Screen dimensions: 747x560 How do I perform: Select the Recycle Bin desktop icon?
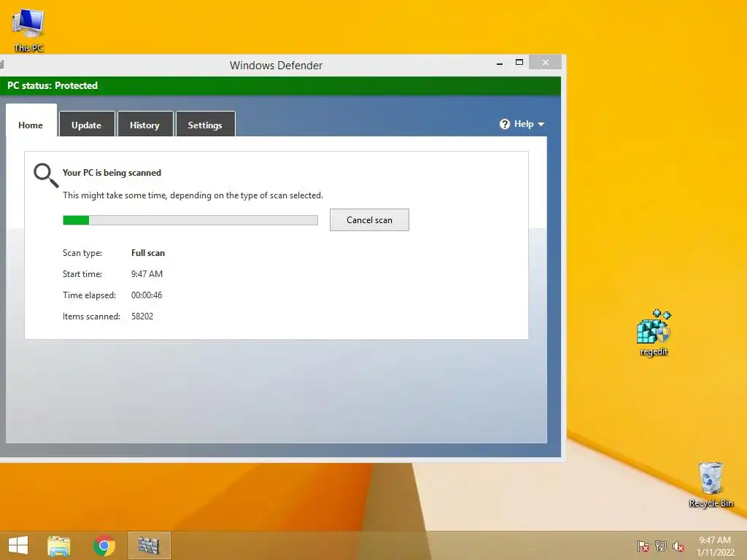point(711,484)
